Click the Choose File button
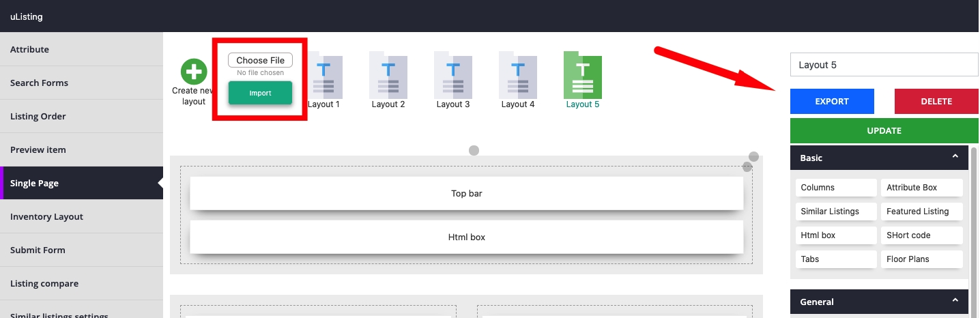Screen dimensions: 980x318 pos(260,60)
